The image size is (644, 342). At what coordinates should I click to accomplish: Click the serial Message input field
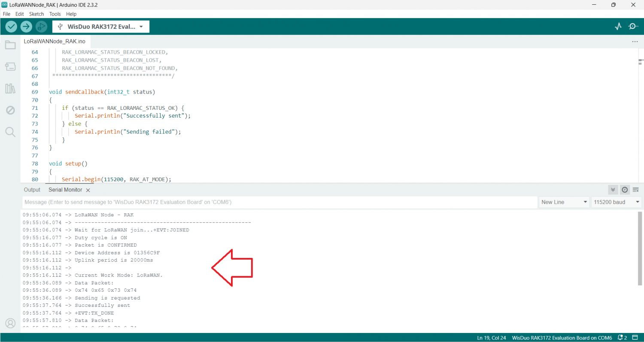pyautogui.click(x=279, y=202)
